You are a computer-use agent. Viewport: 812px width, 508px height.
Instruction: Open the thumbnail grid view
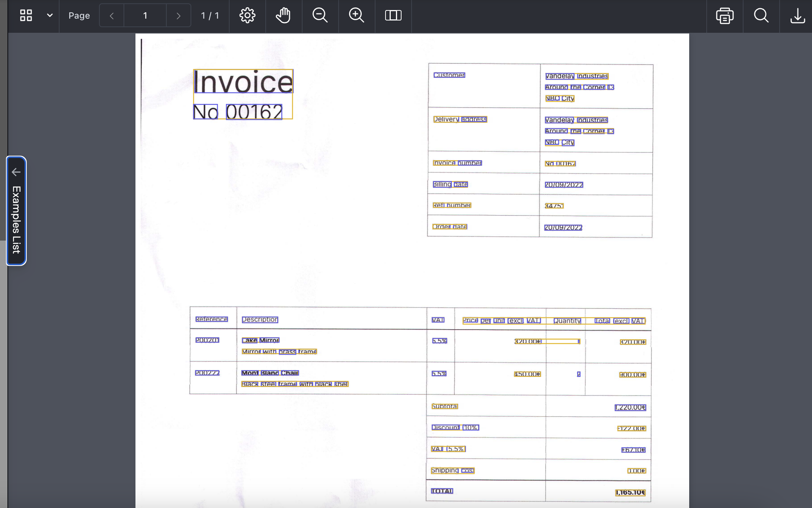(x=26, y=15)
